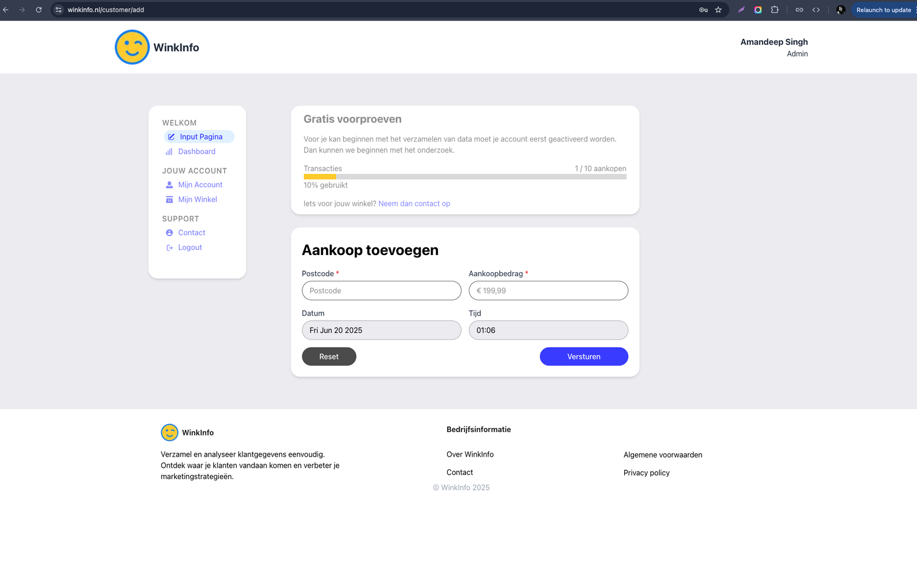Click the Mijn Winkel store icon
917x588 pixels.
(x=169, y=200)
